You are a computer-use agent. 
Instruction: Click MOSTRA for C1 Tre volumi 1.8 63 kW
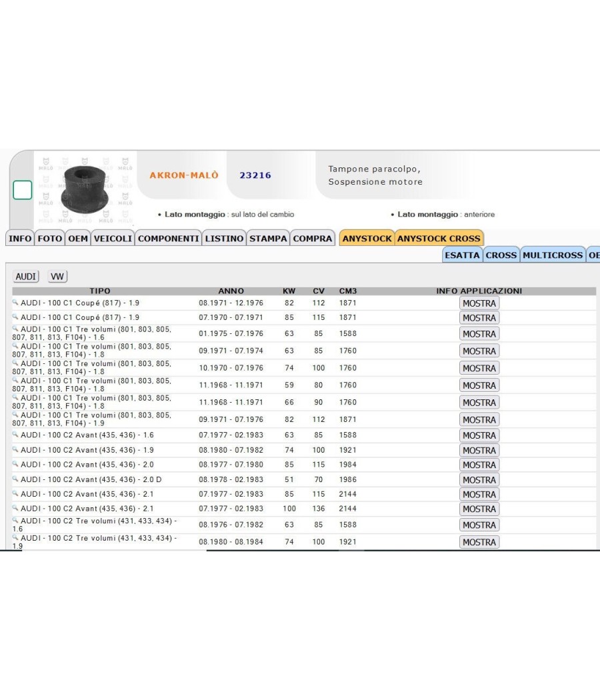479,351
